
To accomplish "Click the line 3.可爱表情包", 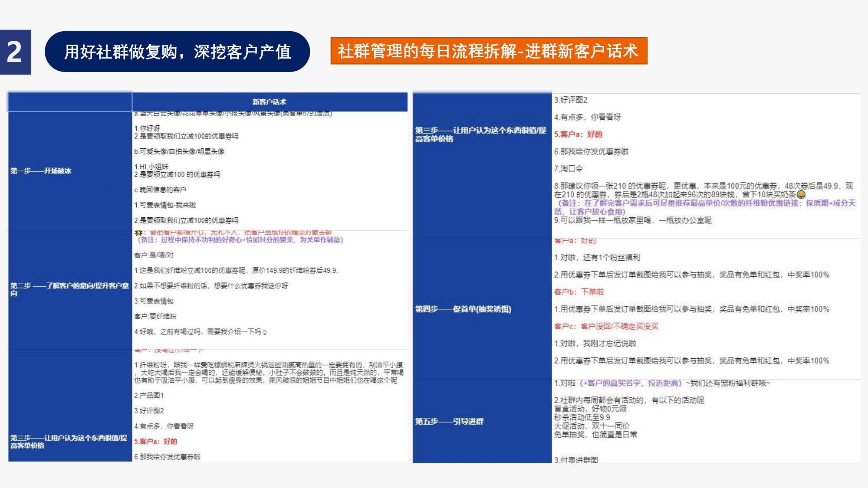I will [154, 301].
